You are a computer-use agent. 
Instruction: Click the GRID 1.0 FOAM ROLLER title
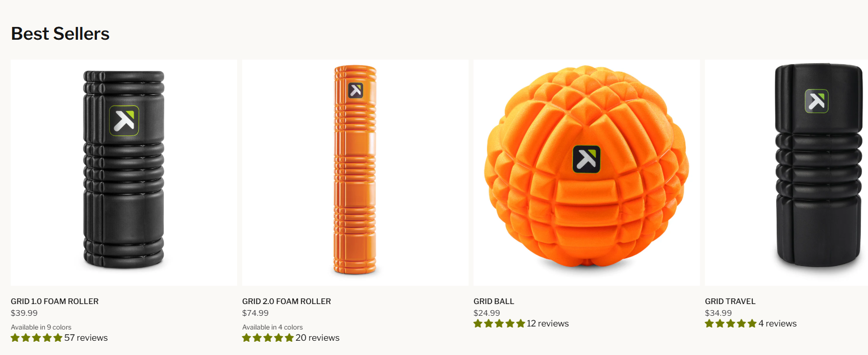point(55,301)
